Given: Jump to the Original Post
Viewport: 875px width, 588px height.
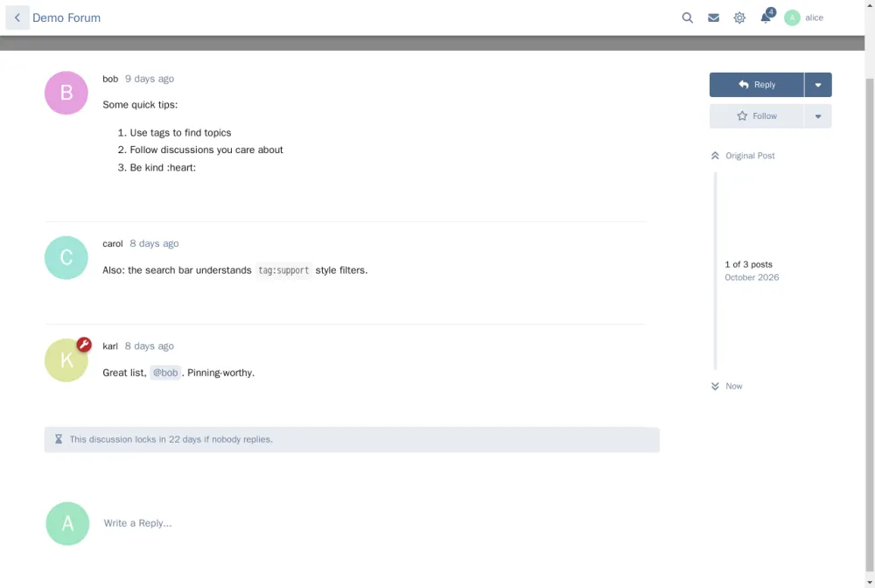Looking at the screenshot, I should click(743, 156).
